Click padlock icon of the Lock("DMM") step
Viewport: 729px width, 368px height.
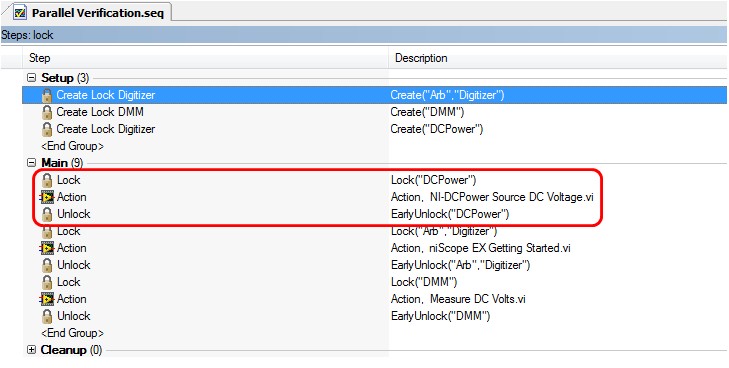[x=47, y=283]
